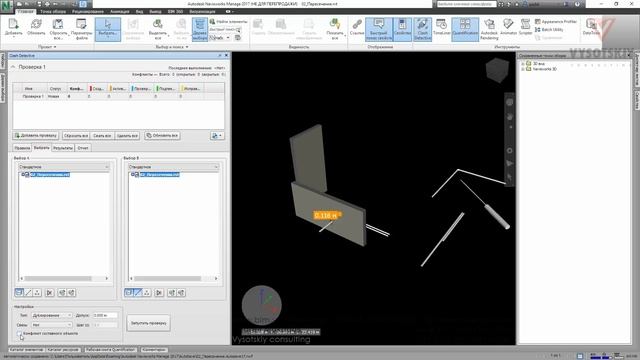Click the horizontal scrollbar in Selection A tree
This screenshot has height=360, width=640.
pyautogui.click(x=64, y=278)
